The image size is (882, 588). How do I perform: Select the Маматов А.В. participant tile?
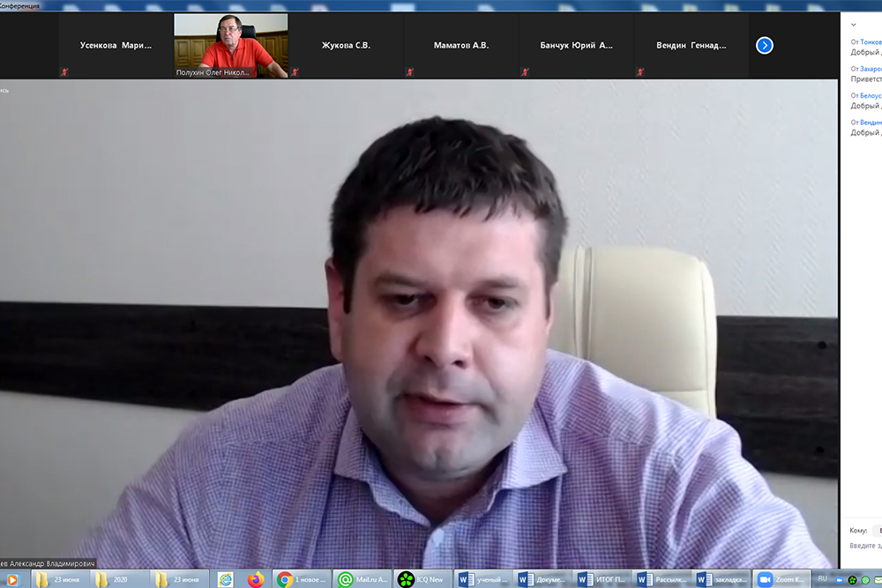point(461,45)
